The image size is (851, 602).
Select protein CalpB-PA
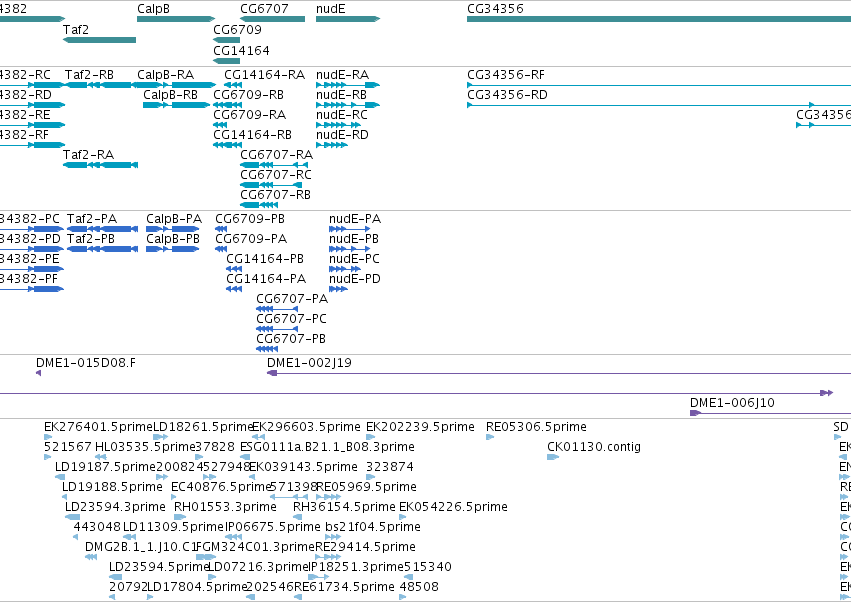click(173, 229)
